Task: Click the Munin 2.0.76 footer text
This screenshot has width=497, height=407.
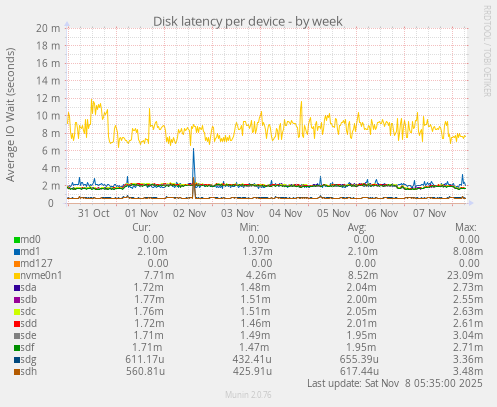Action: [x=248, y=395]
